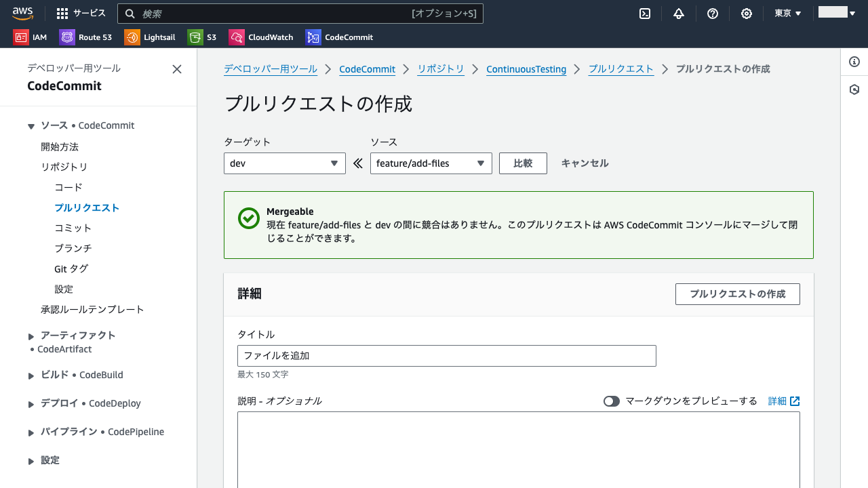Click the IAM shortcut icon

[21, 37]
